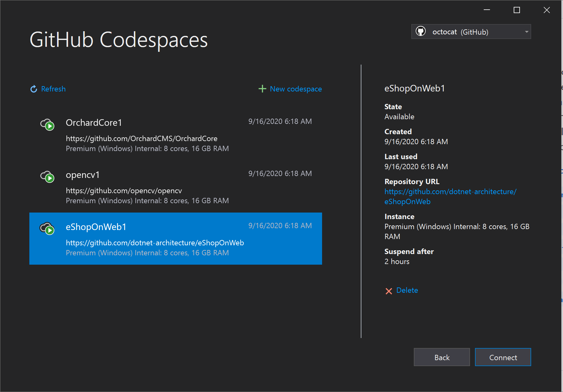Connect to the eShopOnWeb1 codespace

(x=502, y=357)
